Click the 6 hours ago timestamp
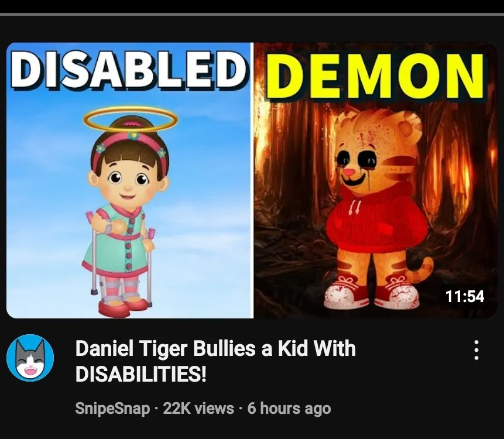 pyautogui.click(x=289, y=409)
